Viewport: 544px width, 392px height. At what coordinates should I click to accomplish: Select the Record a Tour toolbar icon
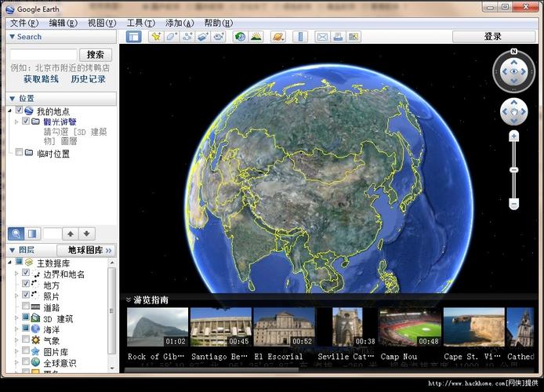(x=219, y=37)
